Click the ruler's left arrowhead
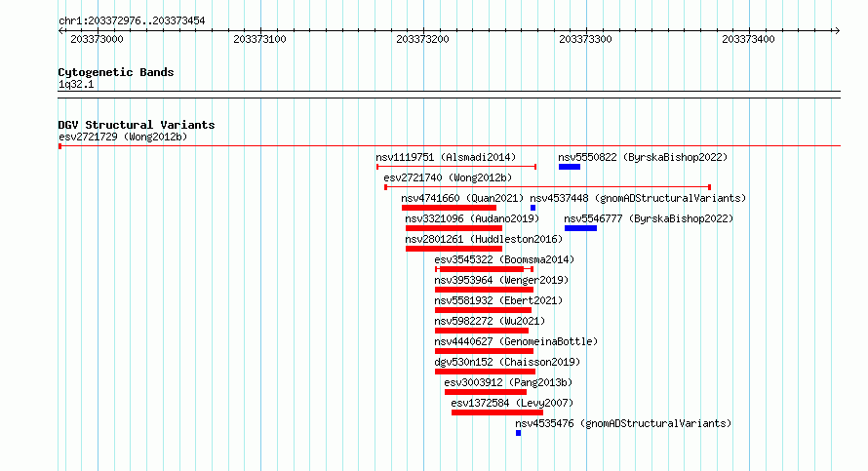Image resolution: width=868 pixels, height=471 pixels. 61,30
